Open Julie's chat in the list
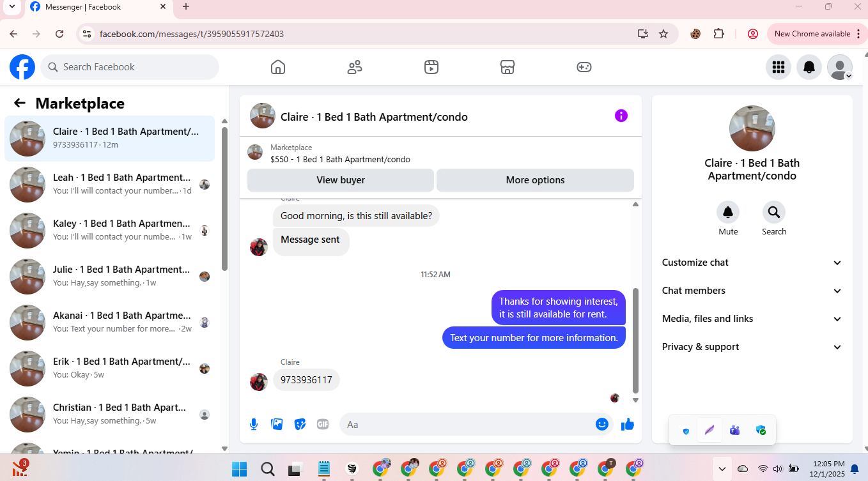This screenshot has height=481, width=868. click(x=110, y=277)
